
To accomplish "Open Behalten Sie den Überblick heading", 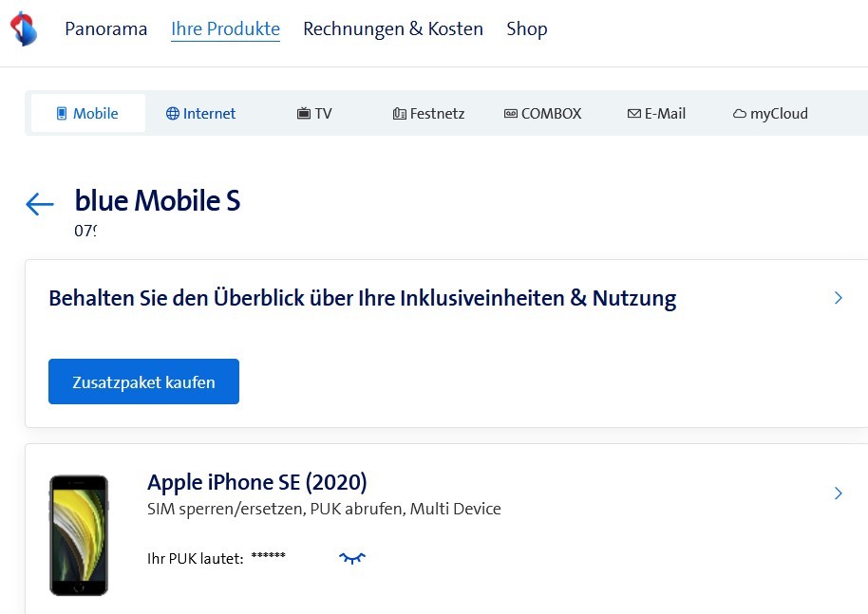I will [x=362, y=298].
